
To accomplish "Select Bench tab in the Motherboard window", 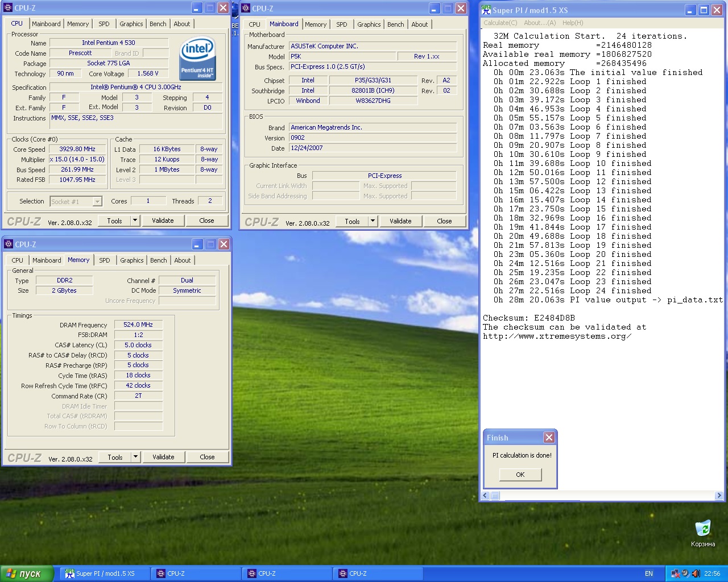I will point(396,24).
